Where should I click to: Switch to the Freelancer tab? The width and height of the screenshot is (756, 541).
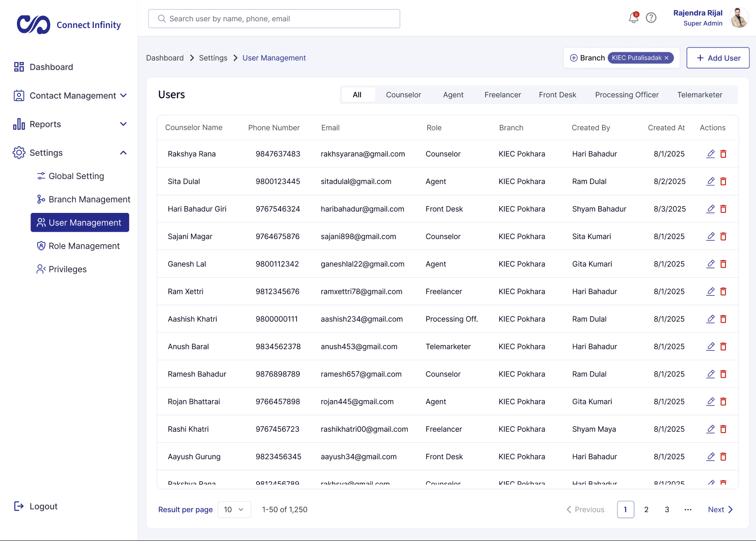(x=503, y=95)
